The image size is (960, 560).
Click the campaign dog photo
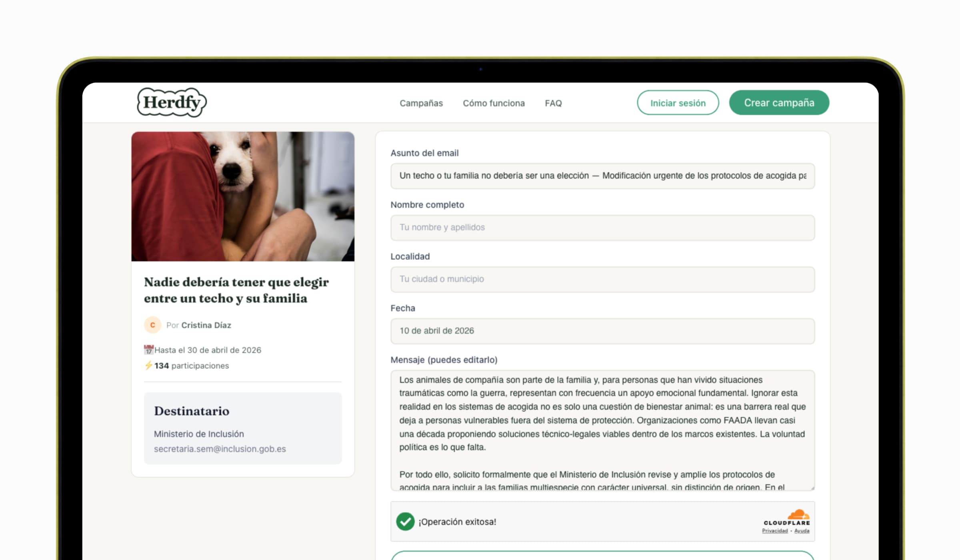coord(242,196)
